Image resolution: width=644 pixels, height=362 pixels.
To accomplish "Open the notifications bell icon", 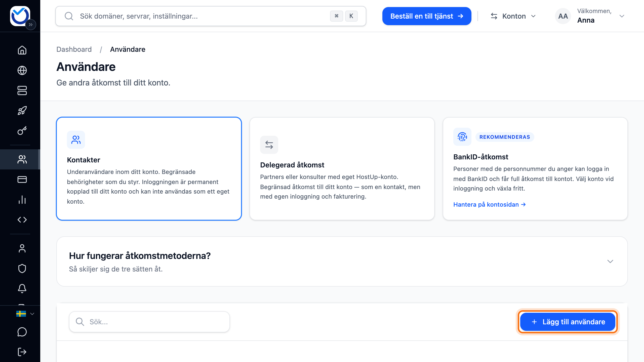I will (x=22, y=289).
